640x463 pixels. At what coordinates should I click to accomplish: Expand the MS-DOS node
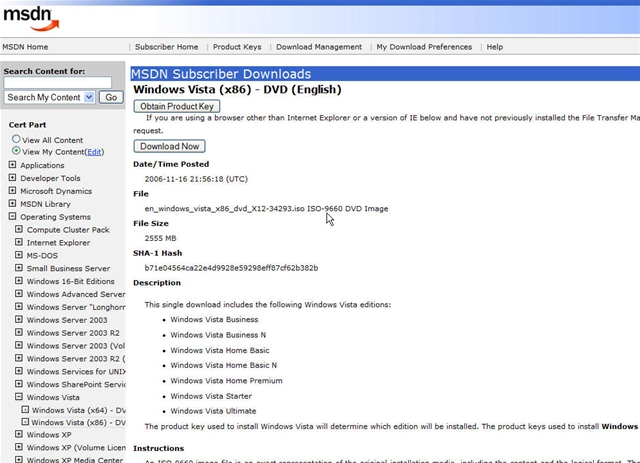point(19,255)
